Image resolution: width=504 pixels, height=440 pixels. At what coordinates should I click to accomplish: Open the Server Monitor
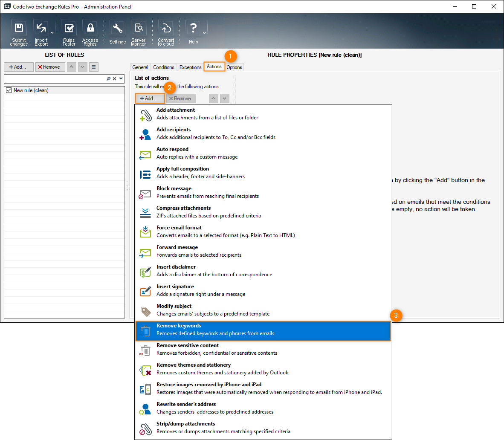coord(139,33)
